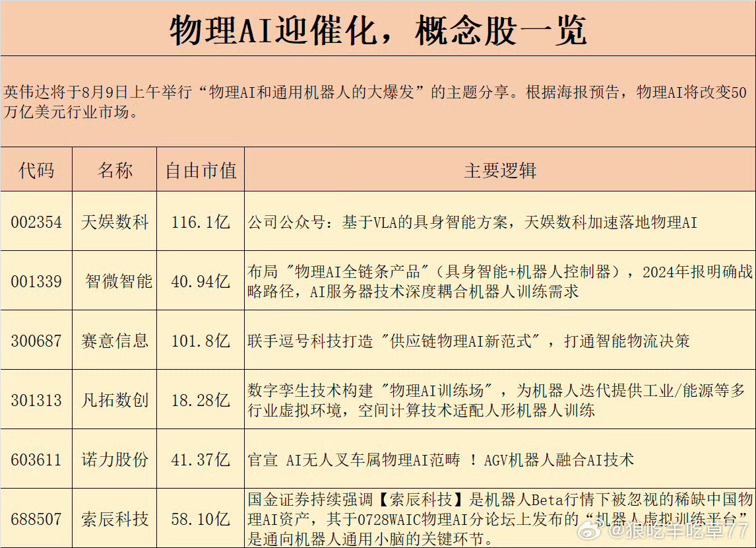Click the 赛意信息 name cell
The height and width of the screenshot is (548, 756).
tap(115, 340)
